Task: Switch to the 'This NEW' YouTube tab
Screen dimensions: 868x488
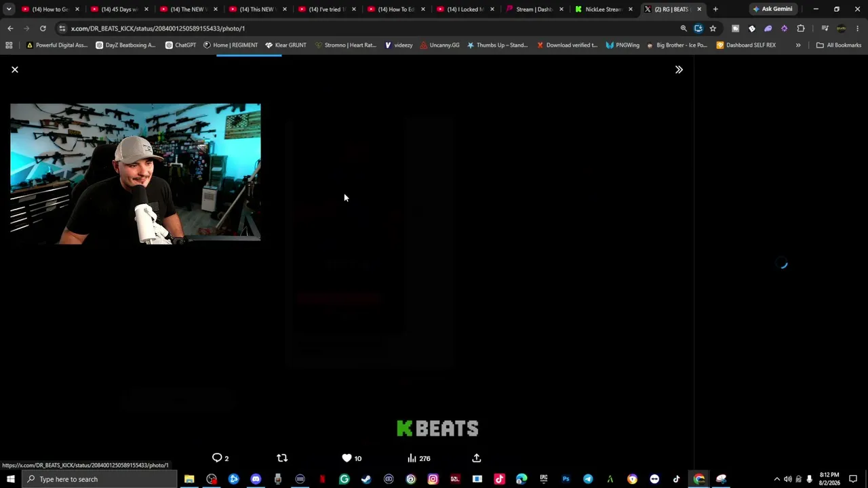Action: [258, 9]
